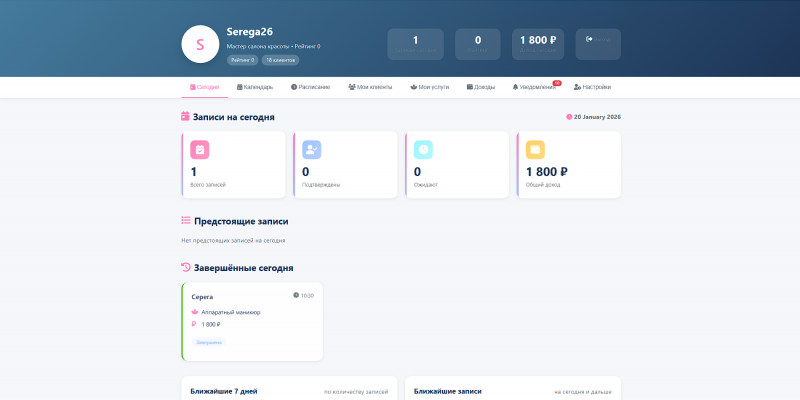Image resolution: width=800 pixels, height=400 pixels.
Task: Click the blue confirmed user-check icon
Action: tap(311, 149)
